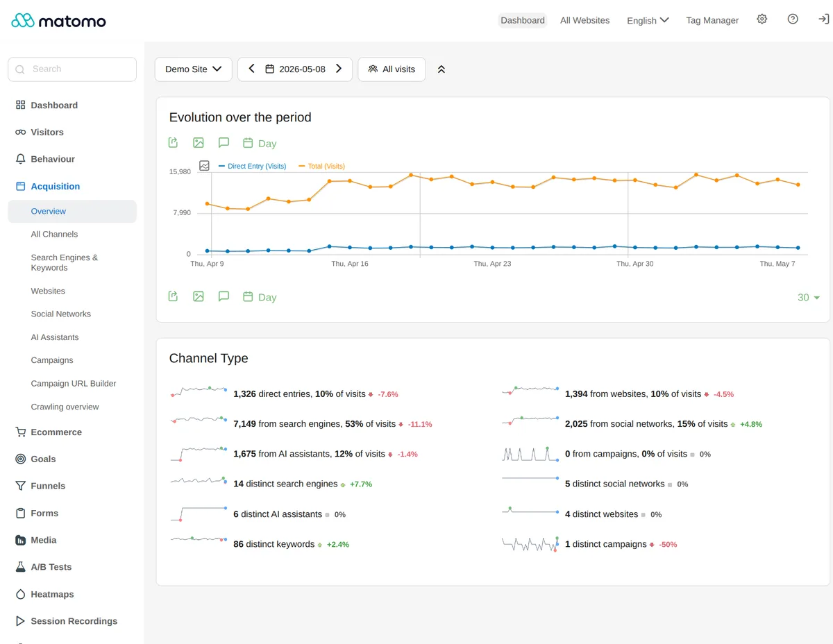Open the help question mark icon
The image size is (833, 644).
(x=793, y=19)
